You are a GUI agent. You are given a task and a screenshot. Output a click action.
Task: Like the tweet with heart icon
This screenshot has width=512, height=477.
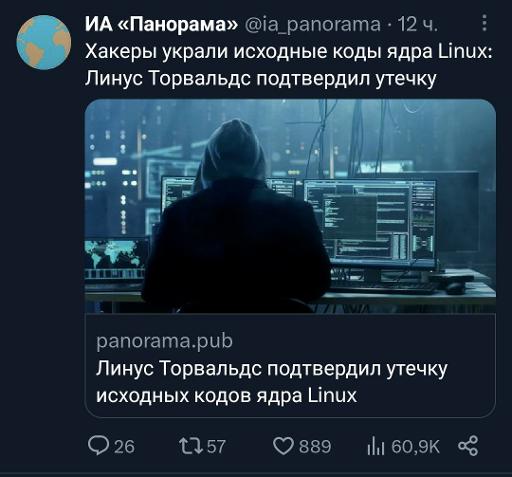point(283,446)
